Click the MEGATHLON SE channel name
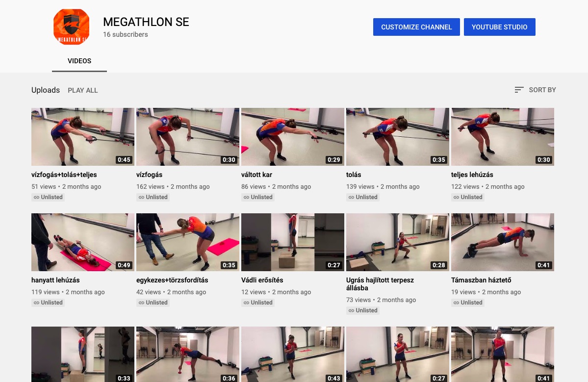The height and width of the screenshot is (382, 588). click(146, 22)
